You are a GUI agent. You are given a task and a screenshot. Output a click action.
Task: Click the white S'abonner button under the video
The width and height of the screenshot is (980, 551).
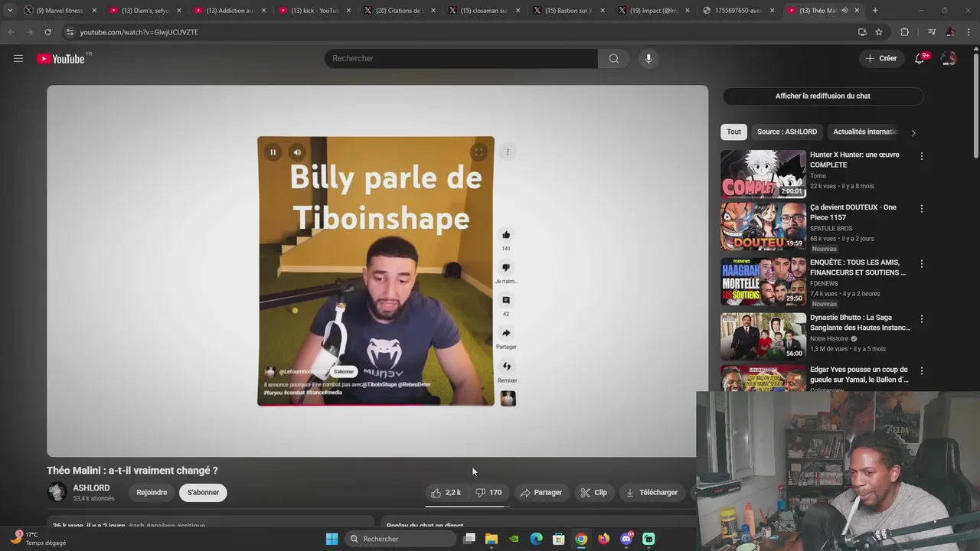pos(203,492)
